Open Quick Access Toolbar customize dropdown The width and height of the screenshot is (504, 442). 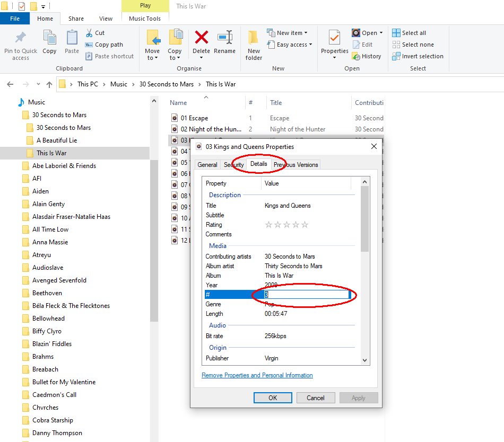[x=43, y=6]
